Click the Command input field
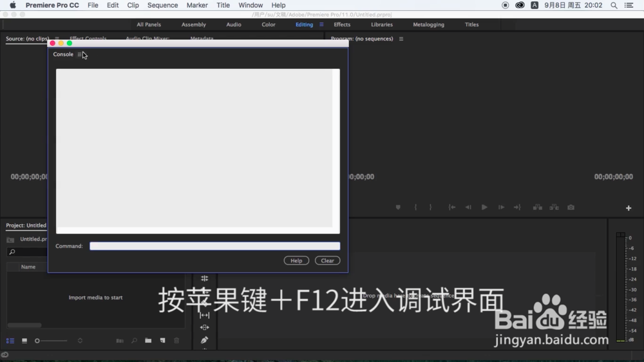The image size is (644, 362). pos(215,246)
